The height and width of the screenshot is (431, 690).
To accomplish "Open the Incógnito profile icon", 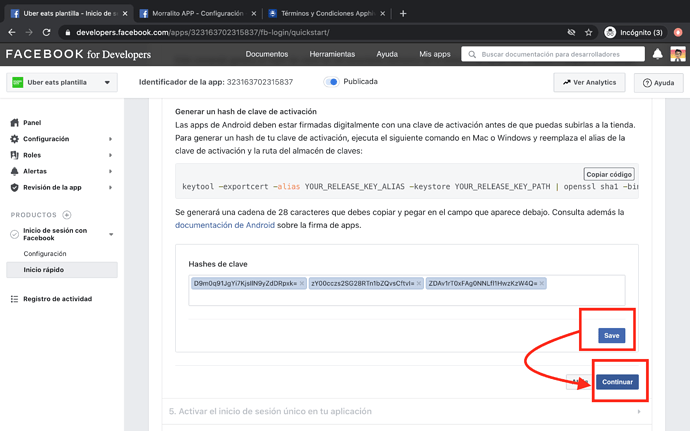I will pyautogui.click(x=610, y=32).
